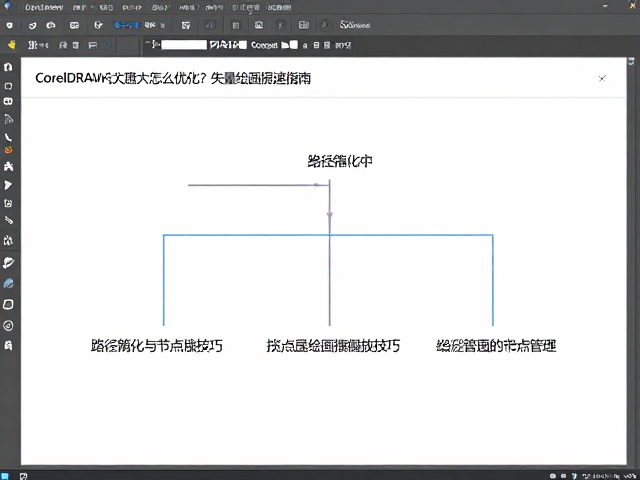This screenshot has height=480, width=640.
Task: Select the slanted parallelogram tool in toolbox
Action: (8, 304)
